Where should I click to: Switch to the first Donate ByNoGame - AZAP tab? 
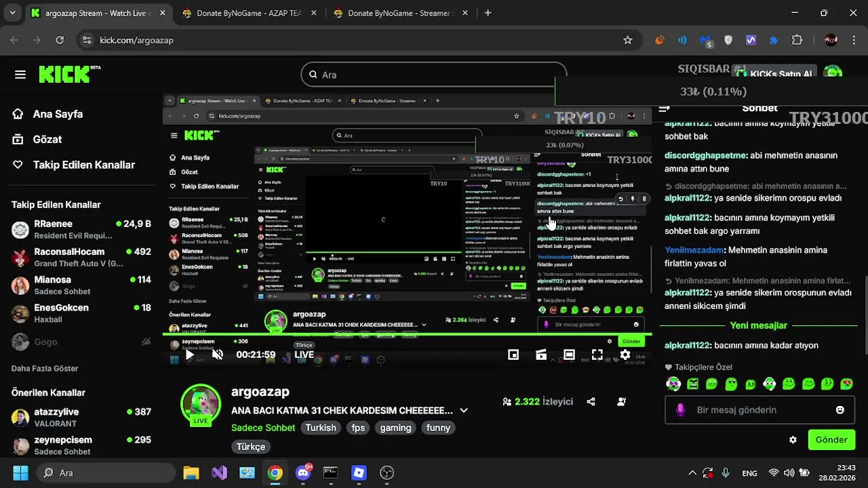[249, 13]
